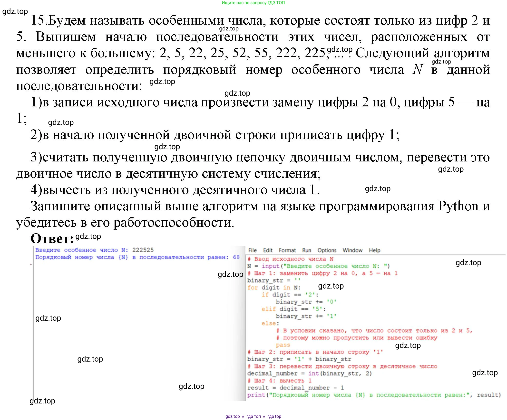Click the 'N = input' code line
Image resolution: width=507 pixels, height=420 pixels.
coord(319,266)
